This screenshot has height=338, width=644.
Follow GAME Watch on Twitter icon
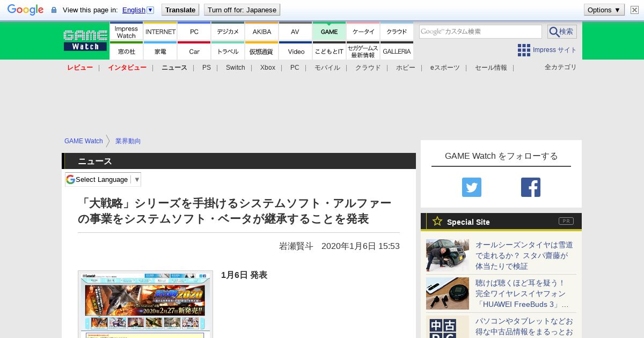(x=472, y=187)
